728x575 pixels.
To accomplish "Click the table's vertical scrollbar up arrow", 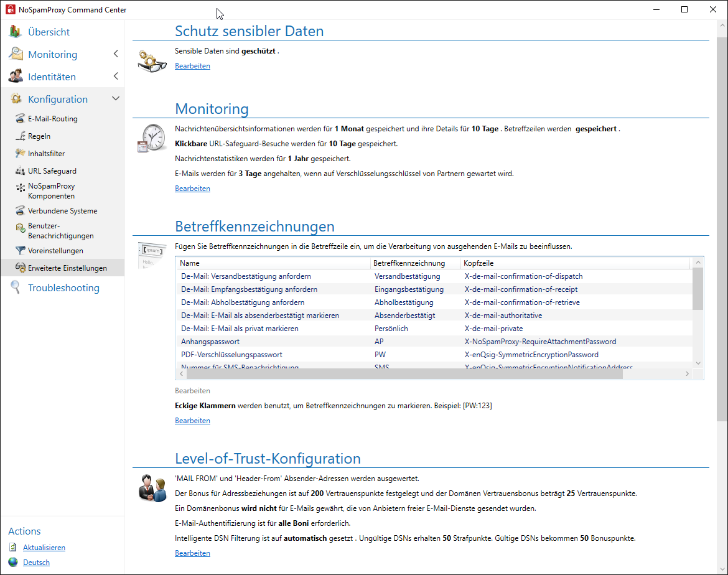I will coord(698,263).
